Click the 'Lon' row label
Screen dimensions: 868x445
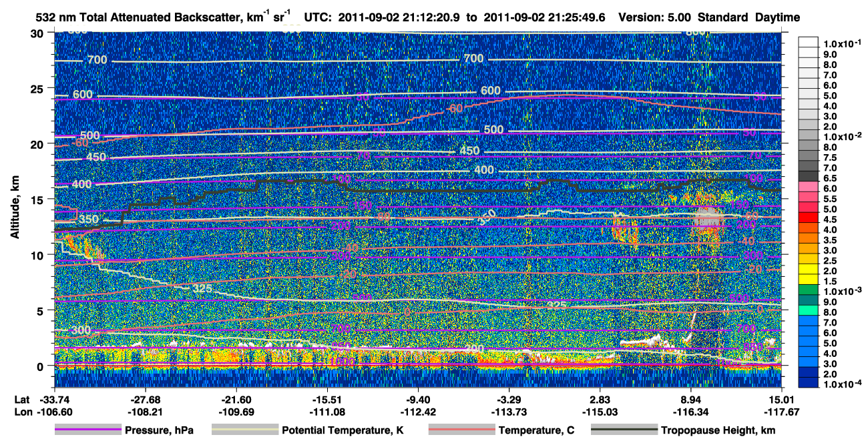click(23, 412)
